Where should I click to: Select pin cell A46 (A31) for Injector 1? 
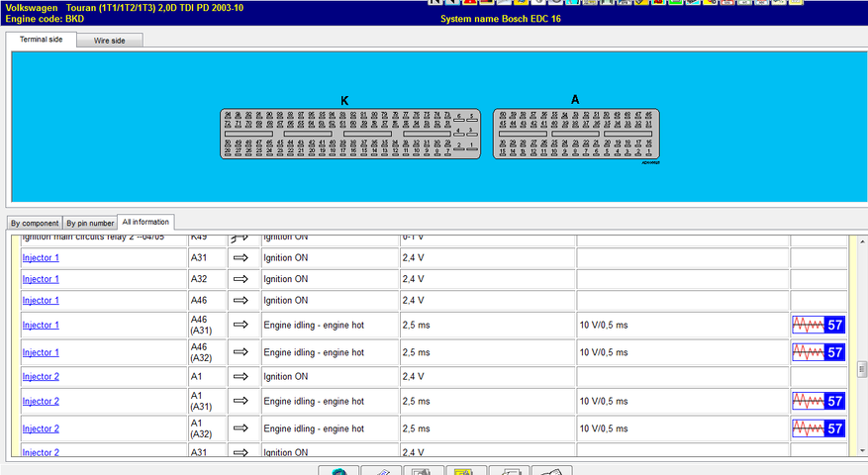point(208,325)
